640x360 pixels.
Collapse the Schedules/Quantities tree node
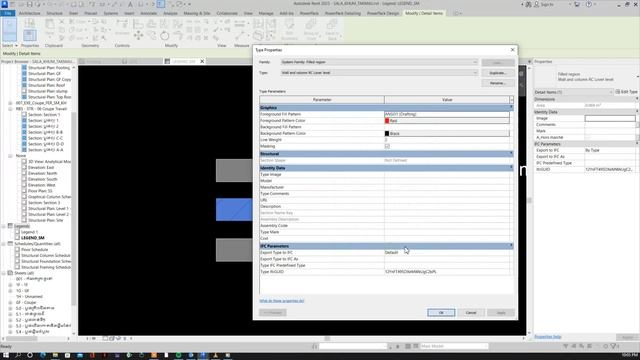pos(4,244)
